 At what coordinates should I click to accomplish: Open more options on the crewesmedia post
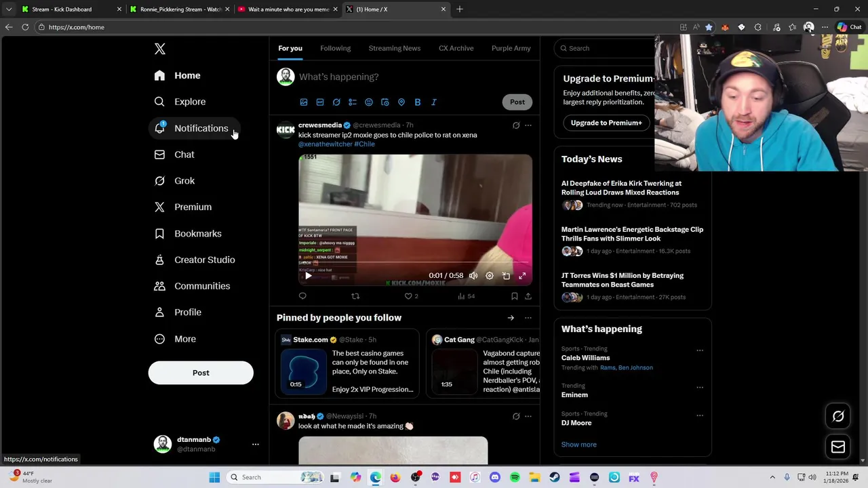(x=528, y=125)
